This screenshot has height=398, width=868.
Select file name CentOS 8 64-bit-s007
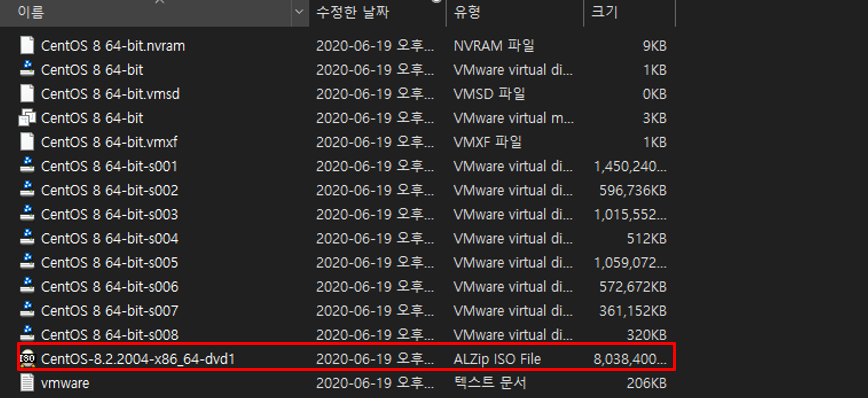110,311
